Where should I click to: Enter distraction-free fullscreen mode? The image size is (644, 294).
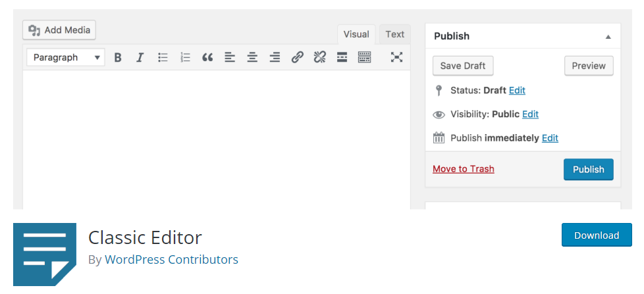point(396,58)
